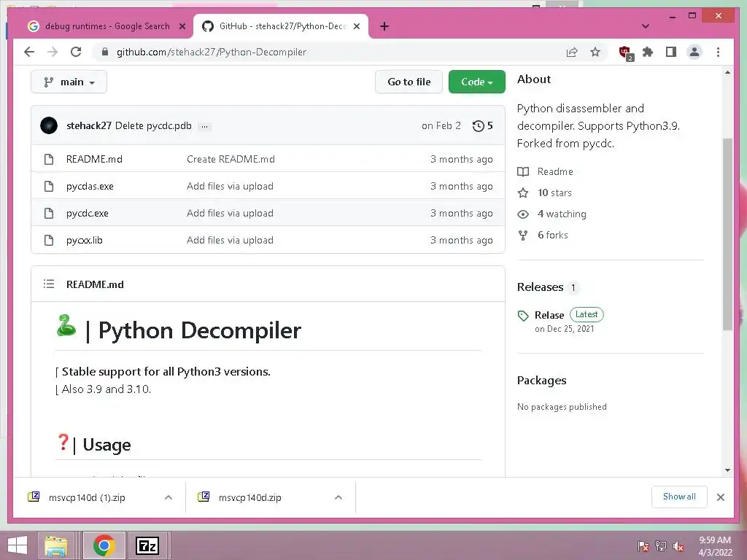Open the Chrome profile avatar
The height and width of the screenshot is (560, 747).
pyautogui.click(x=694, y=52)
